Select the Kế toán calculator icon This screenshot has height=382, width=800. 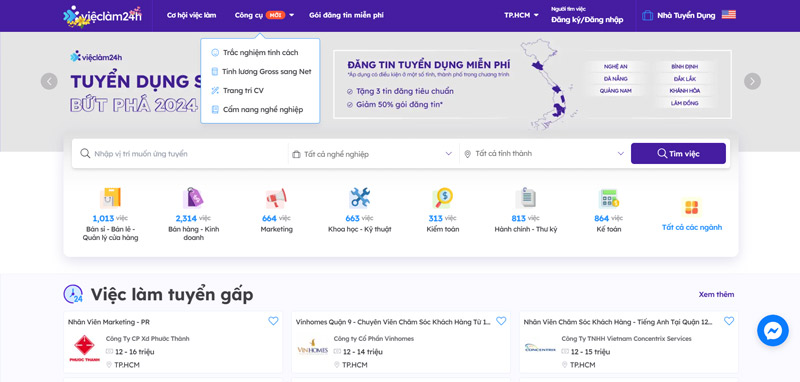click(608, 198)
